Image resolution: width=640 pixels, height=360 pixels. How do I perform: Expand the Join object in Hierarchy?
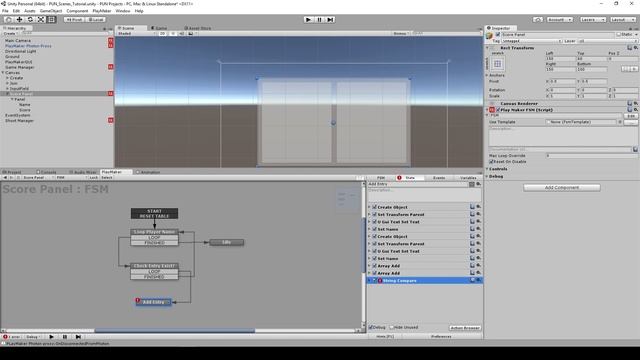point(7,83)
